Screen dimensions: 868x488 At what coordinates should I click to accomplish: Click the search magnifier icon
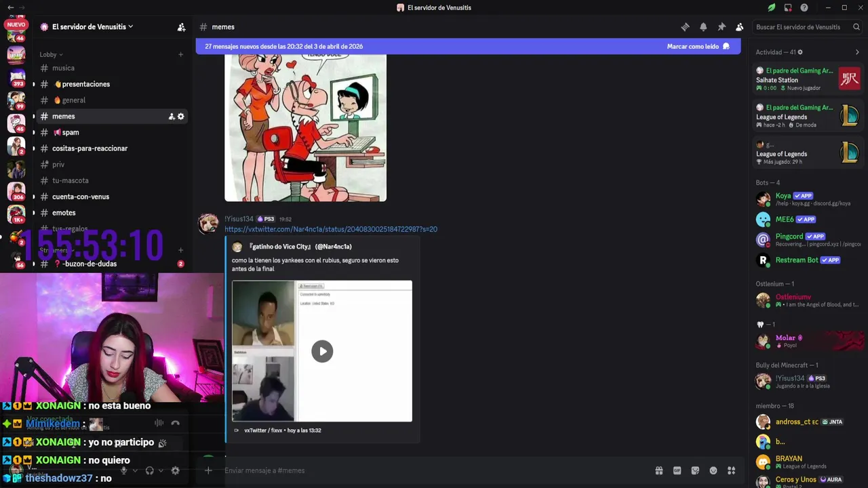coord(856,27)
